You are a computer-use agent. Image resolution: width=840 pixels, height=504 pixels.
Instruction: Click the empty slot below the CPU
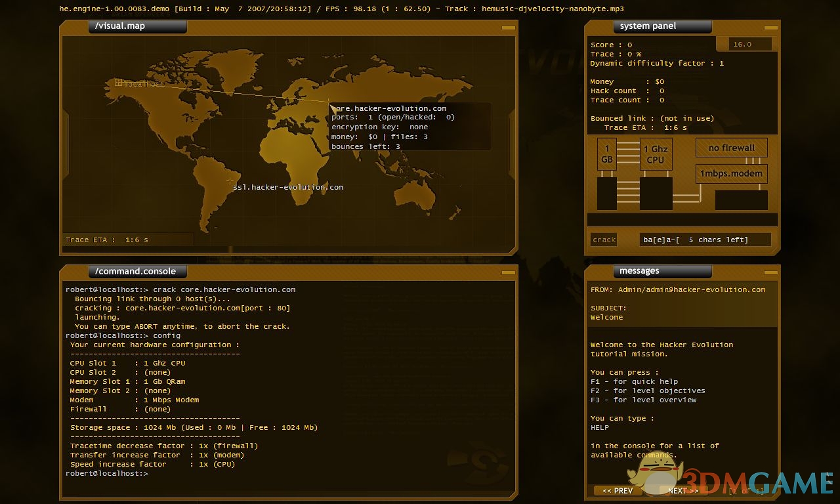[656, 194]
